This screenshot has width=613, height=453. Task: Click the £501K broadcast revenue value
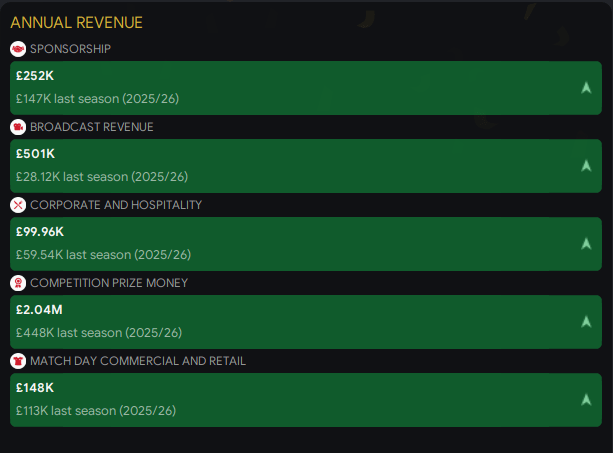tap(36, 153)
